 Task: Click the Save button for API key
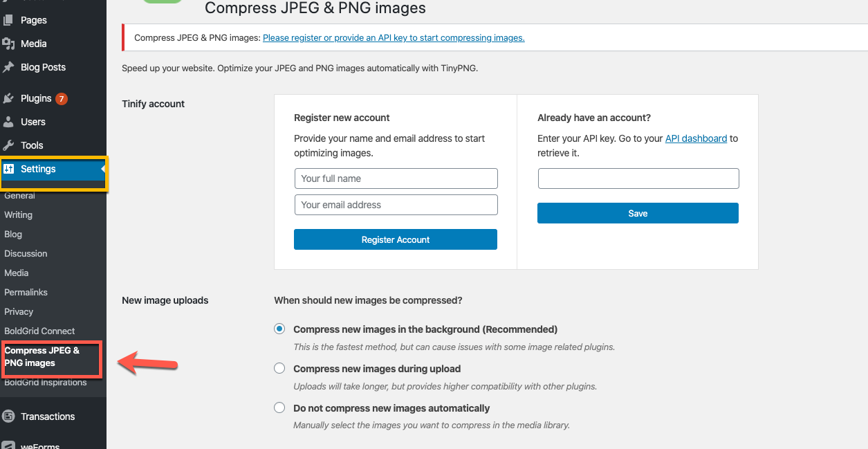[x=638, y=213]
